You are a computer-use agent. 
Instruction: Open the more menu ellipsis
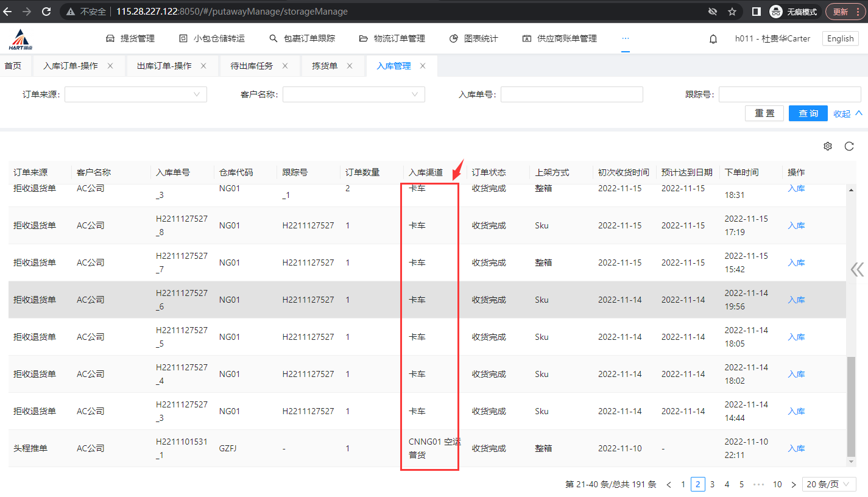625,38
